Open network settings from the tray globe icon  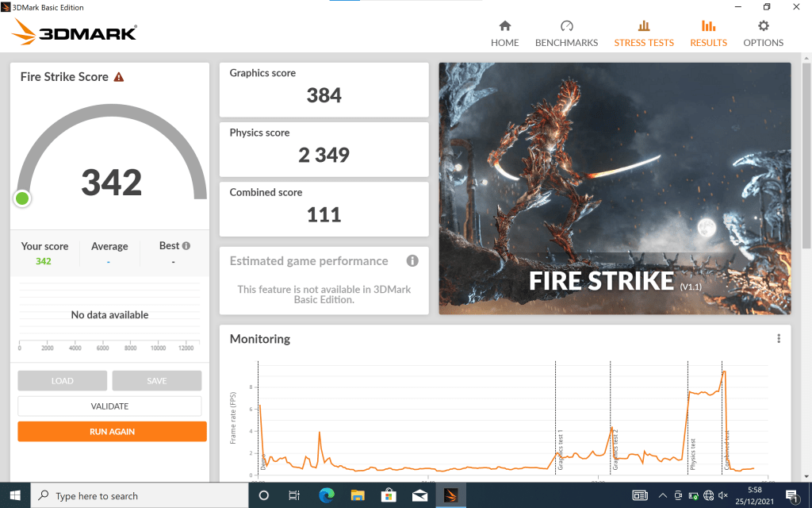(x=708, y=495)
